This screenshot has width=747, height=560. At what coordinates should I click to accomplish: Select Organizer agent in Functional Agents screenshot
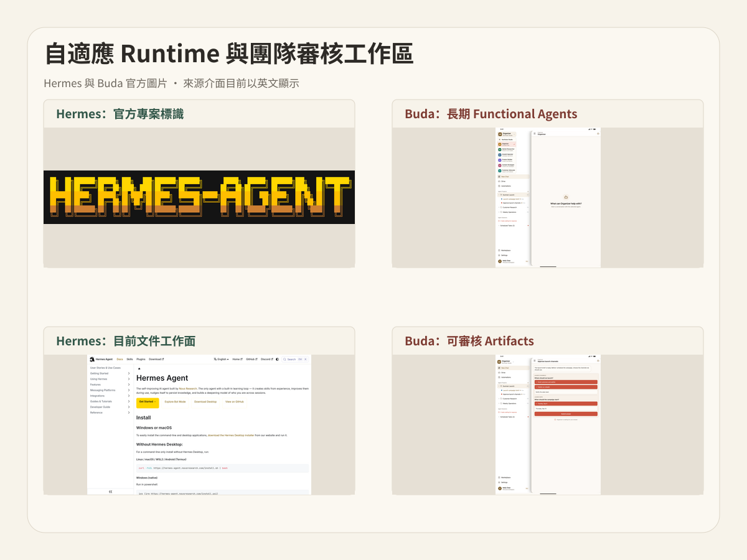click(x=507, y=144)
